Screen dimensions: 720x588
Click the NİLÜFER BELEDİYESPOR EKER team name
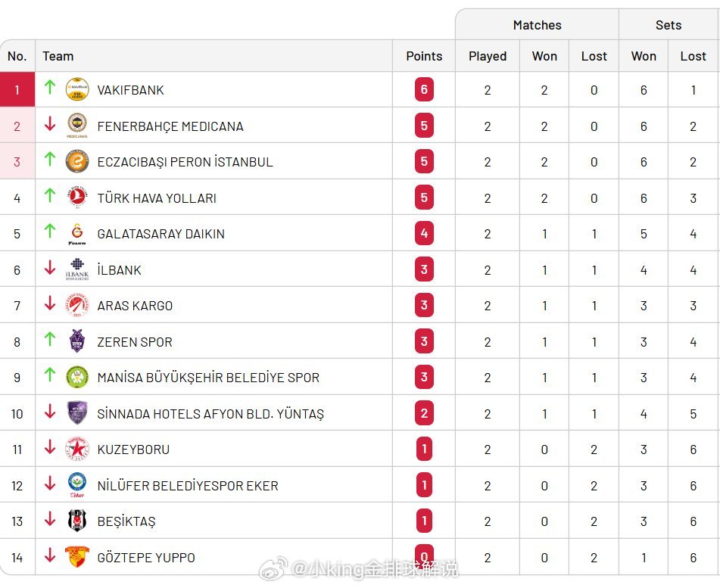click(x=188, y=486)
